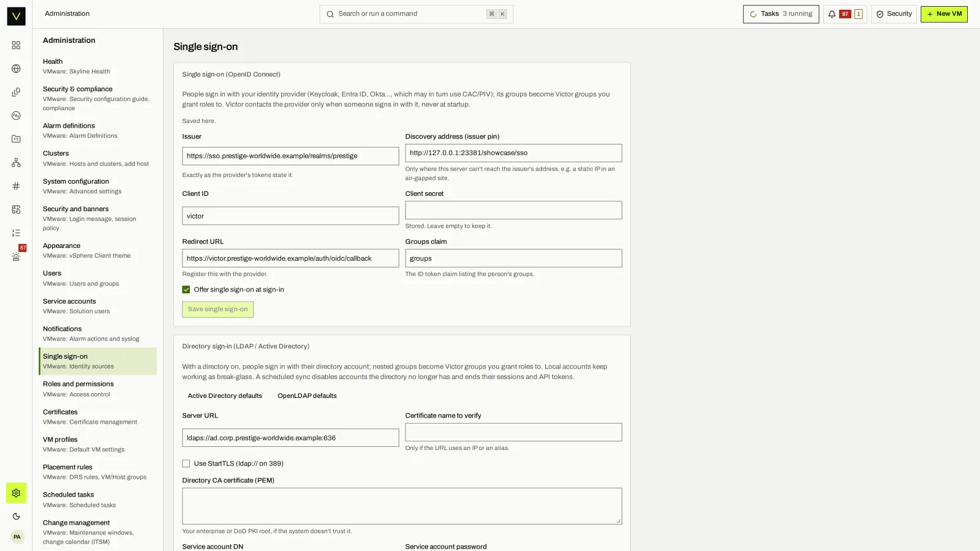Viewport: 980px width, 551px height.
Task: Toggle dark mode moon icon
Action: tap(16, 516)
